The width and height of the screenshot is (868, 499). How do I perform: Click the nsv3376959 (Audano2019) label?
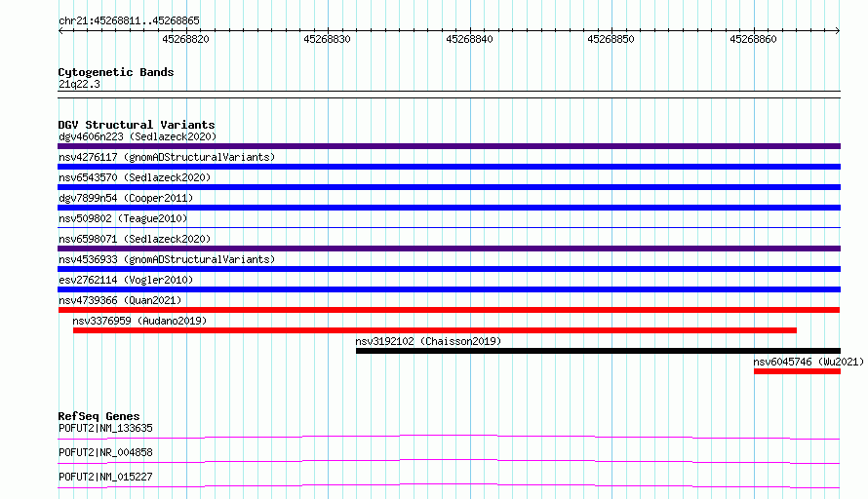(139, 321)
